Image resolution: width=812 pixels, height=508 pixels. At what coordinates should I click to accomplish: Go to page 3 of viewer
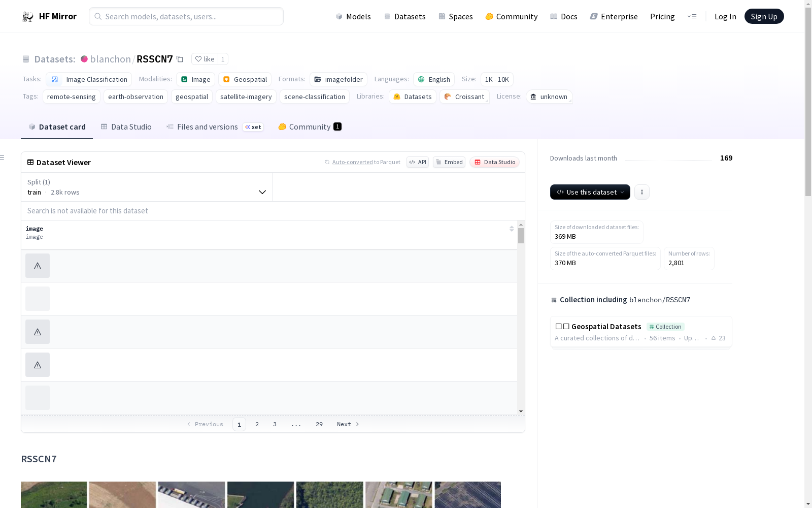(275, 424)
